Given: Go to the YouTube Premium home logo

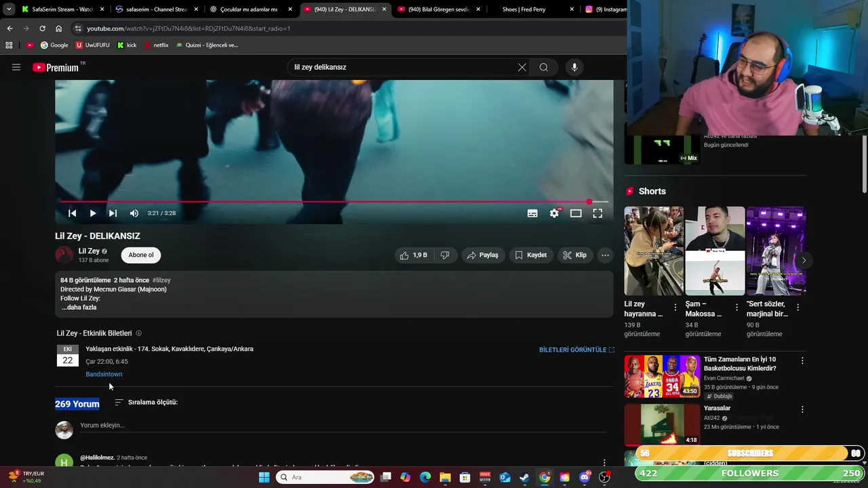Looking at the screenshot, I should point(56,67).
